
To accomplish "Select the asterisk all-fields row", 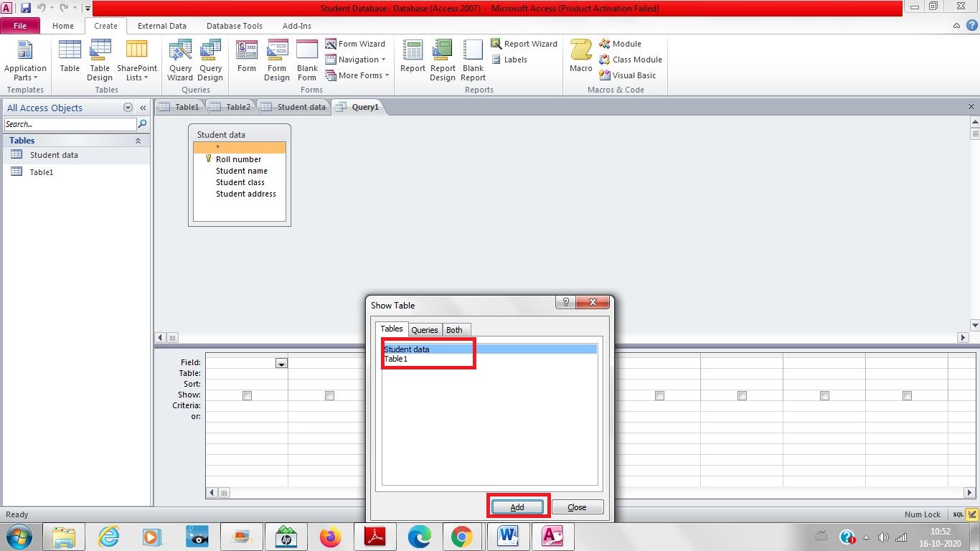I will click(x=240, y=148).
